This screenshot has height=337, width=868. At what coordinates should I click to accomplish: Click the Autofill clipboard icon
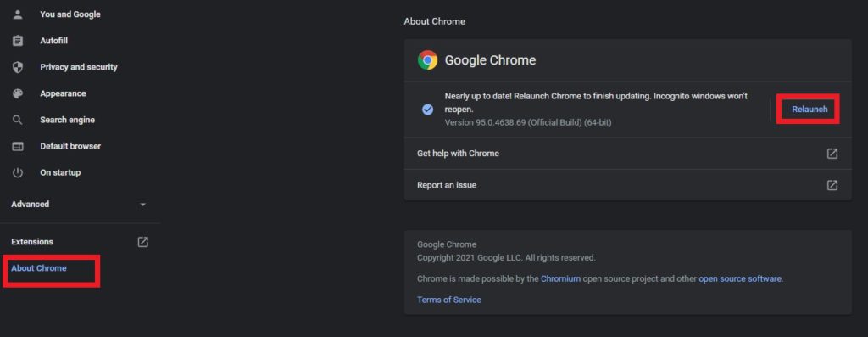(18, 41)
